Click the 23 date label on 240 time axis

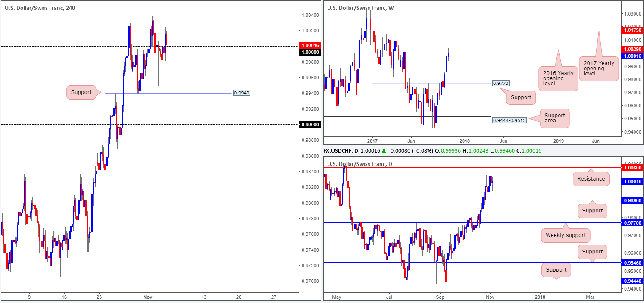(x=99, y=297)
